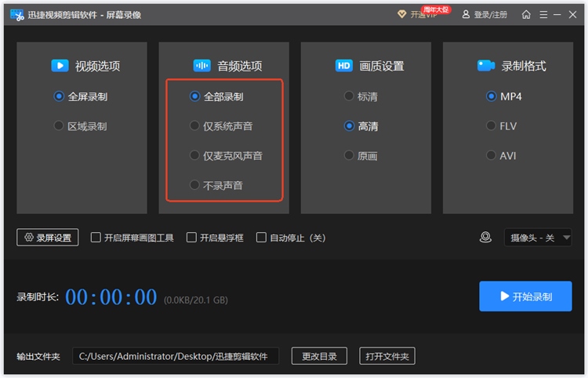
Task: Click the output folder path field
Action: (176, 356)
